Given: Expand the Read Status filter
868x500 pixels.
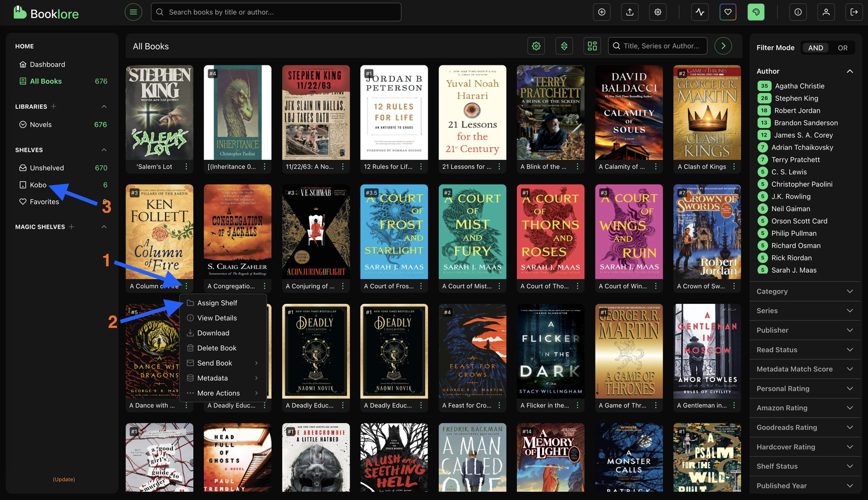Looking at the screenshot, I should (x=805, y=350).
